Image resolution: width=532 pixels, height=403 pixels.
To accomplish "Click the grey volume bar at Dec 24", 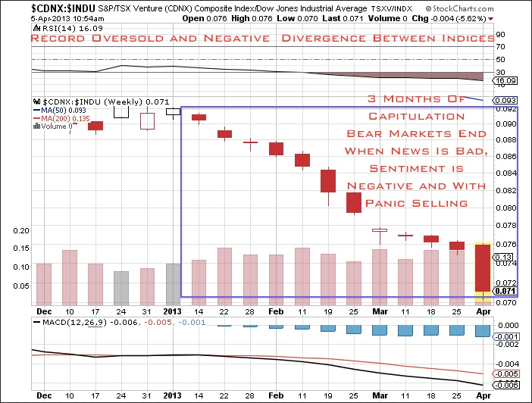I will [121, 288].
